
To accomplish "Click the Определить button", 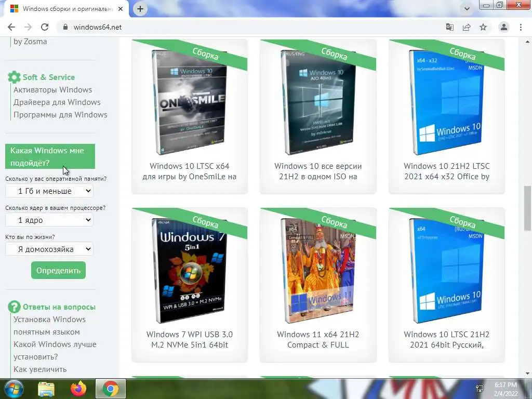I will pos(58,270).
